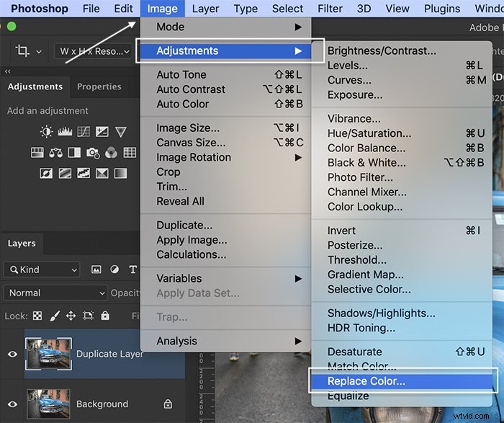This screenshot has width=504, height=423.
Task: Add a Brightness/Contrast adjustment from the panel icons
Action: tap(46, 132)
